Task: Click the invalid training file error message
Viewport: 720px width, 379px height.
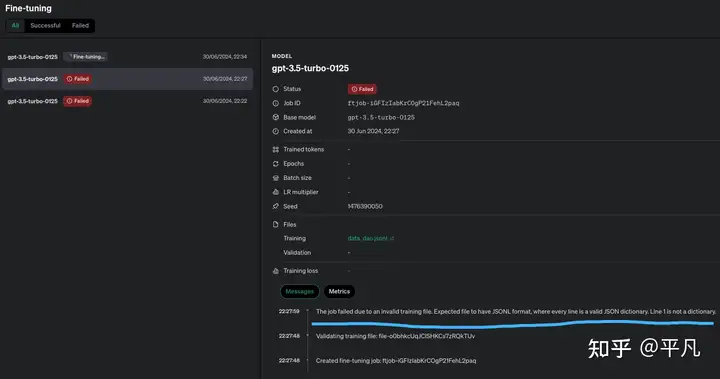Action: (x=516, y=311)
